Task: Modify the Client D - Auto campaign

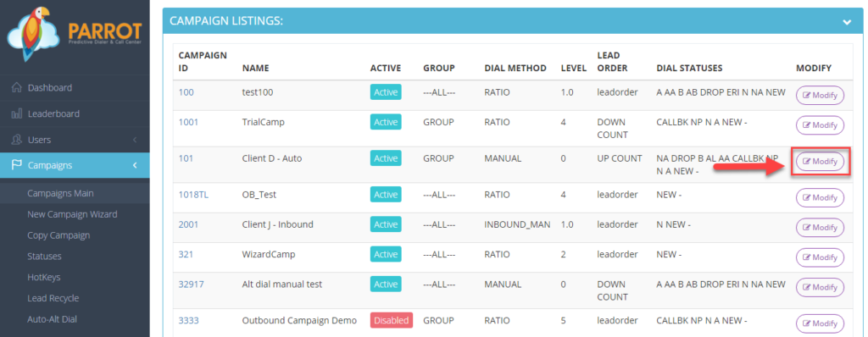Action: [820, 162]
